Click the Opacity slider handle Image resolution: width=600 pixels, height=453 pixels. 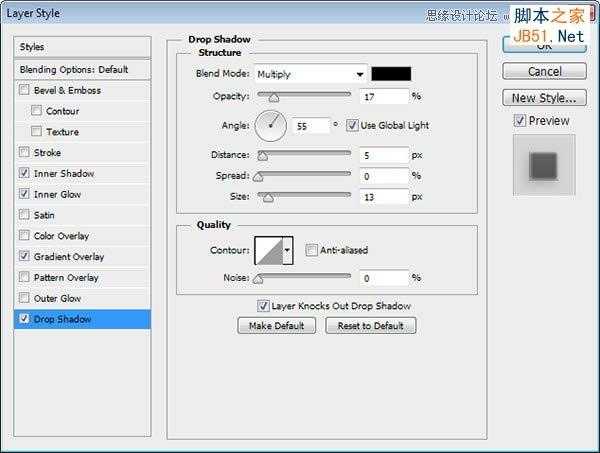pyautogui.click(x=274, y=98)
